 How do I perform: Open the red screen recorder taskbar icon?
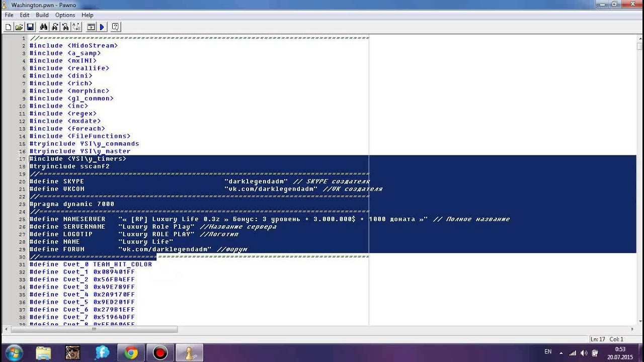point(160,352)
